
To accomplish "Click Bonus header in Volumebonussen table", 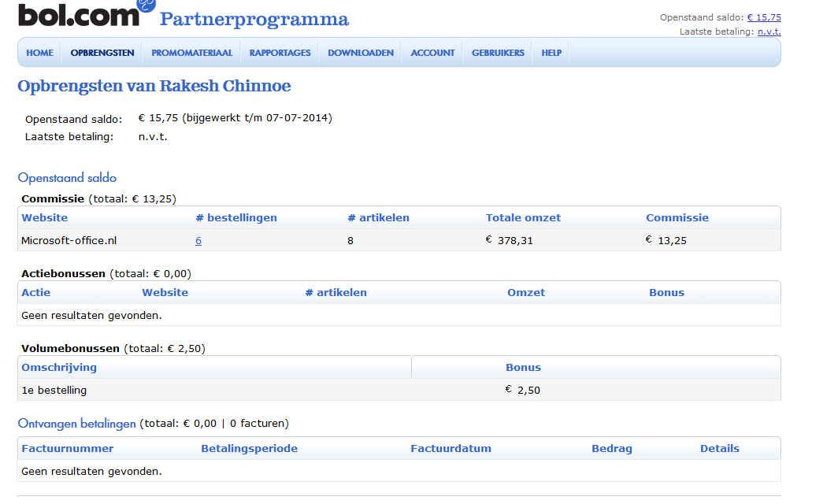I will click(523, 367).
